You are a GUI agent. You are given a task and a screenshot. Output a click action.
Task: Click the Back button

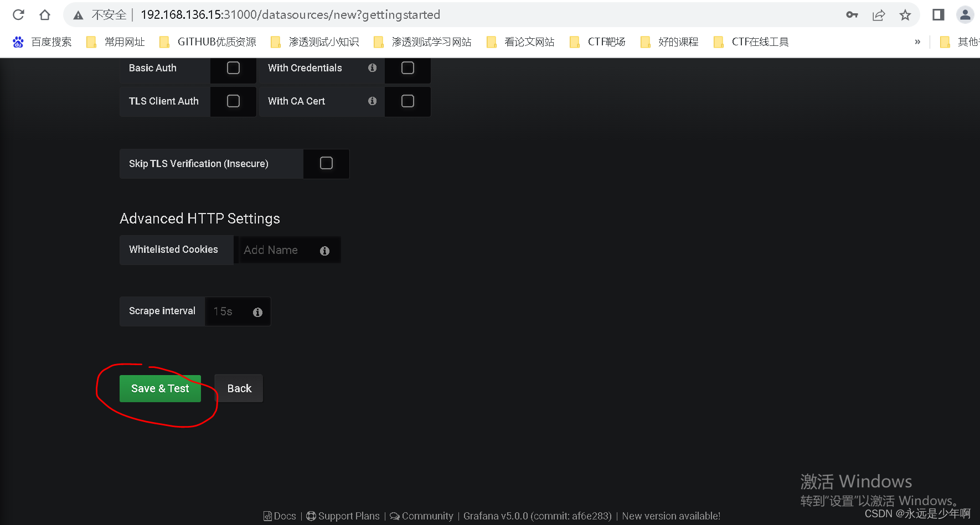pos(239,388)
